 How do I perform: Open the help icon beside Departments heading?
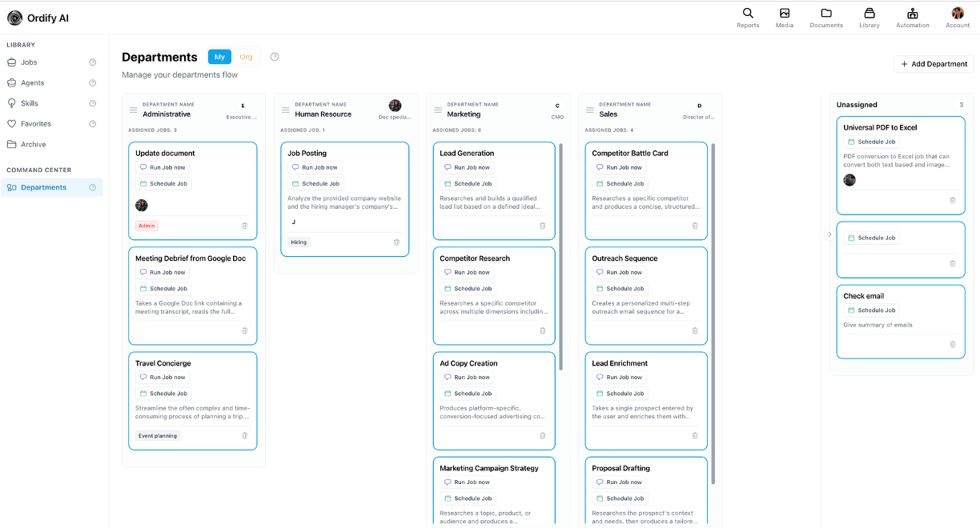click(x=274, y=57)
